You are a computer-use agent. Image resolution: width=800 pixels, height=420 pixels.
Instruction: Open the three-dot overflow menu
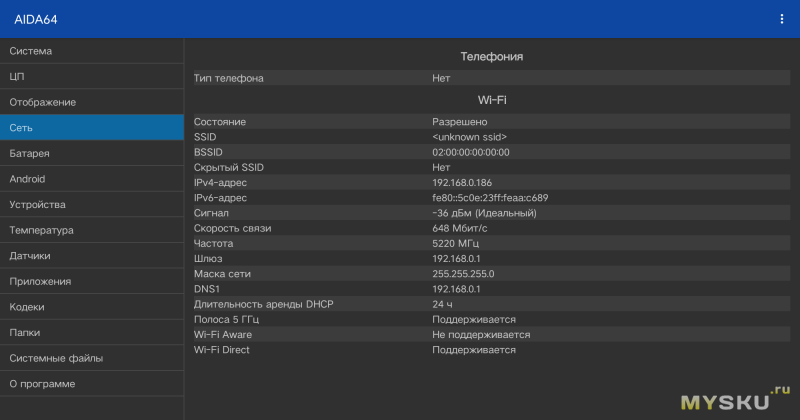781,19
